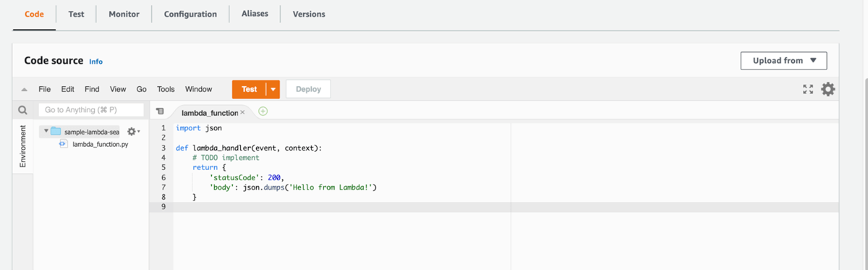Viewport: 868px width, 270px height.
Task: Open the File menu
Action: (x=44, y=89)
